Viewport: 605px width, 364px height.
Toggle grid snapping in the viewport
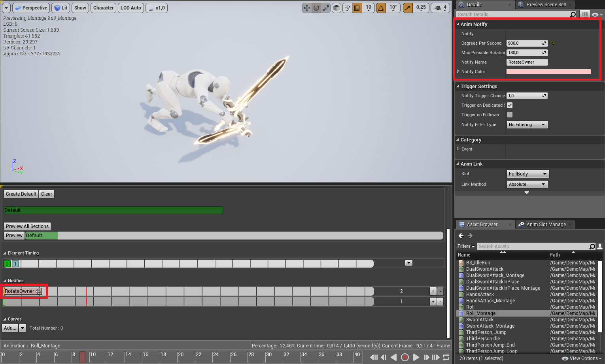tap(357, 8)
